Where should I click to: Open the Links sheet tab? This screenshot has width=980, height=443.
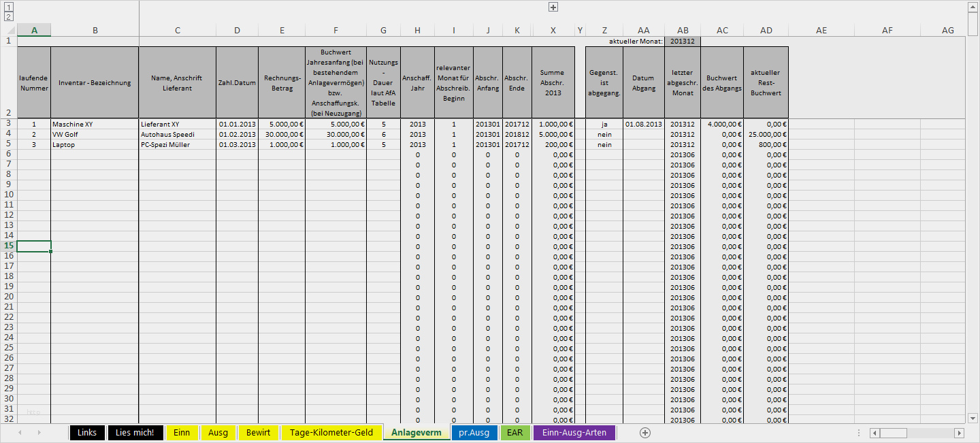point(87,433)
